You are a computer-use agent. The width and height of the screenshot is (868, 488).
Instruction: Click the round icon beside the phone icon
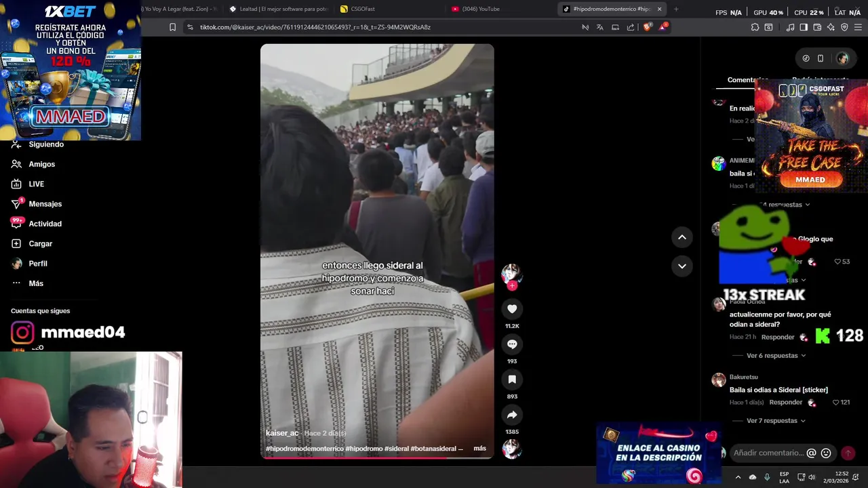[806, 58]
